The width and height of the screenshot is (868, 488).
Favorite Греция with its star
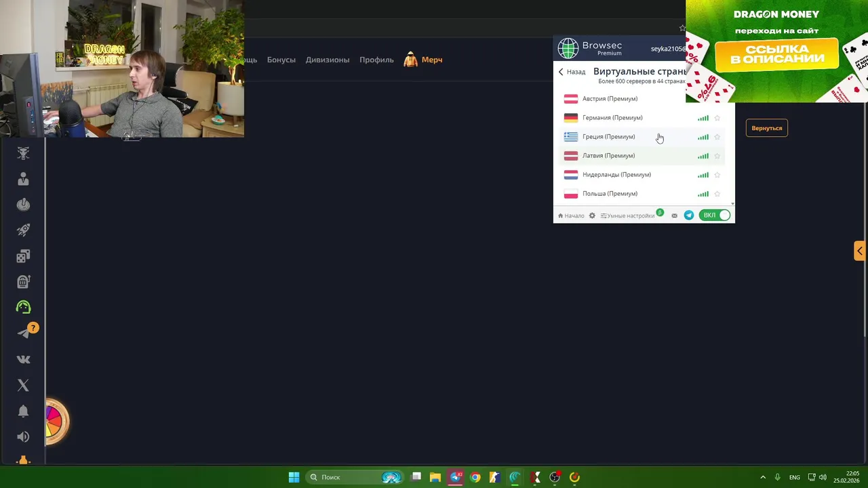717,137
